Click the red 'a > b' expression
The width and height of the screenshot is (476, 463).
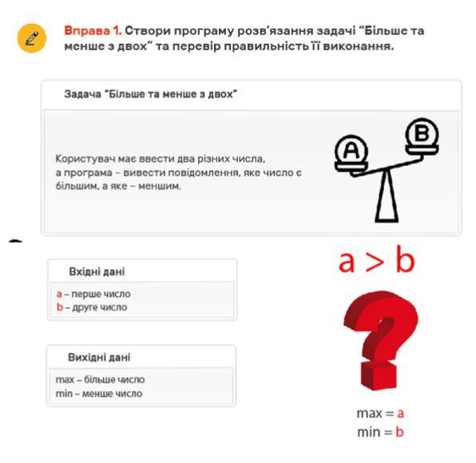coord(377,261)
